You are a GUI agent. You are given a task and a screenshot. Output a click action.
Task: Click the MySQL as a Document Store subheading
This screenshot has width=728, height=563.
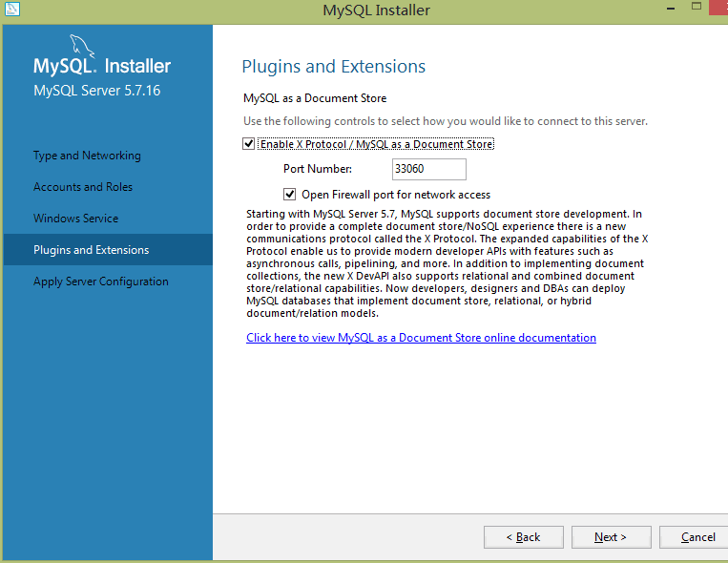[315, 98]
